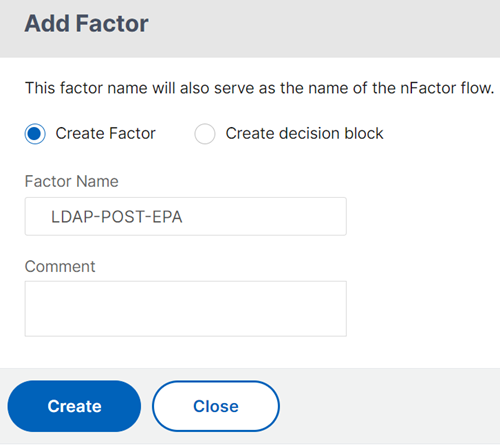Click the Create Factor option label text
The height and width of the screenshot is (446, 500).
coord(105,133)
